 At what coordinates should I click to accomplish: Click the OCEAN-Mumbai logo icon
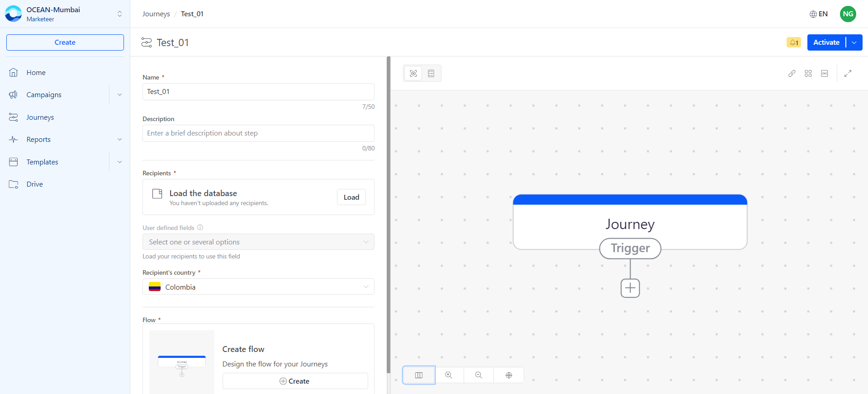tap(13, 14)
